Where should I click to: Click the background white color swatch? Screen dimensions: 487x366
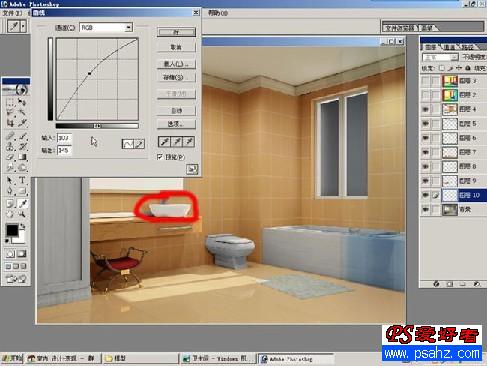click(x=20, y=239)
